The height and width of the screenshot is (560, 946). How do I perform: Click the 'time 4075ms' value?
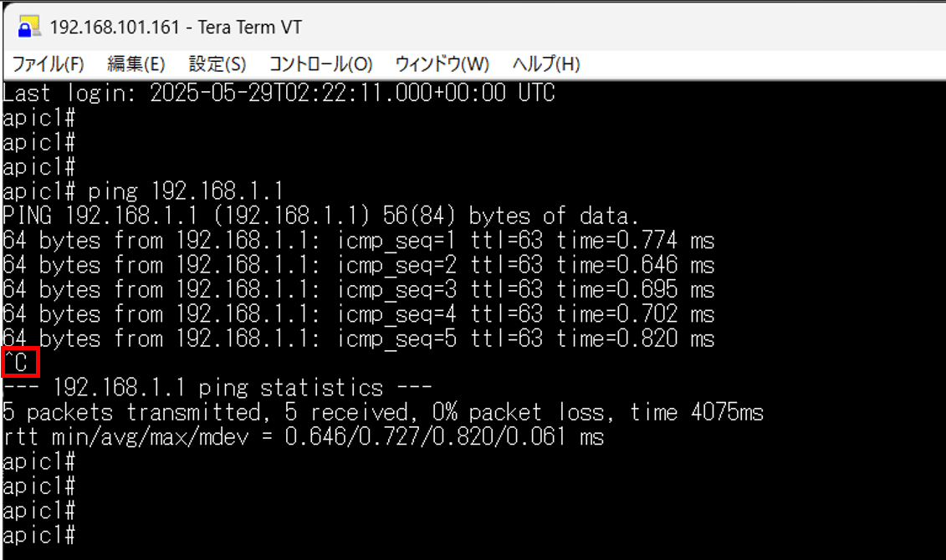(697, 412)
